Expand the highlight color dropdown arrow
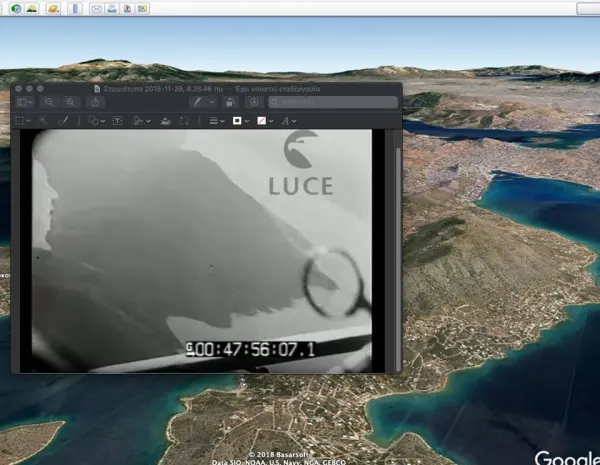600x465 pixels. (x=212, y=102)
